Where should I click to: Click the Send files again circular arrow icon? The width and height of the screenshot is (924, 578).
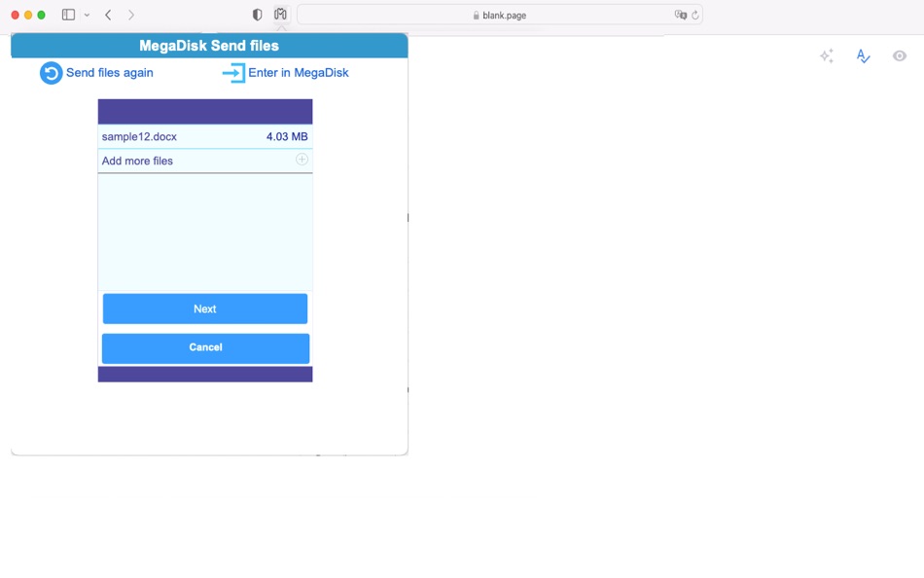point(52,73)
